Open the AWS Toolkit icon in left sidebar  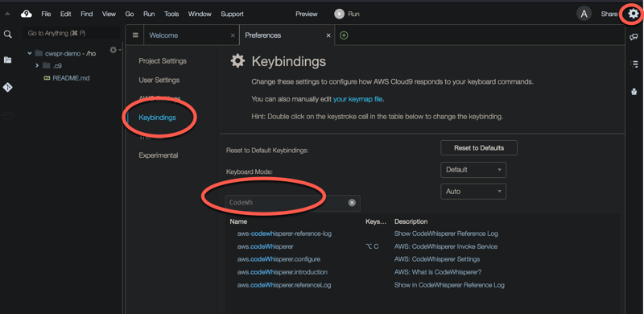click(x=7, y=114)
